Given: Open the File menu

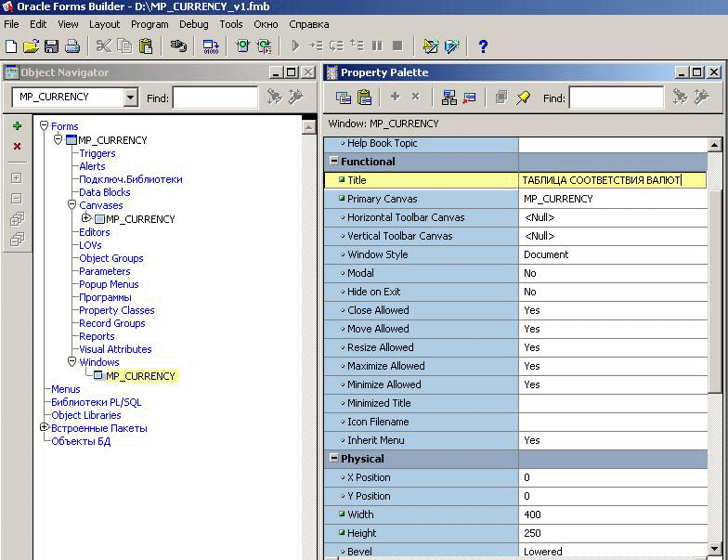Looking at the screenshot, I should point(11,24).
